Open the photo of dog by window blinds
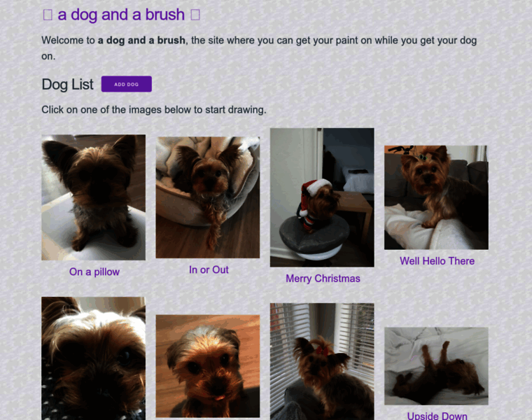 click(x=322, y=362)
